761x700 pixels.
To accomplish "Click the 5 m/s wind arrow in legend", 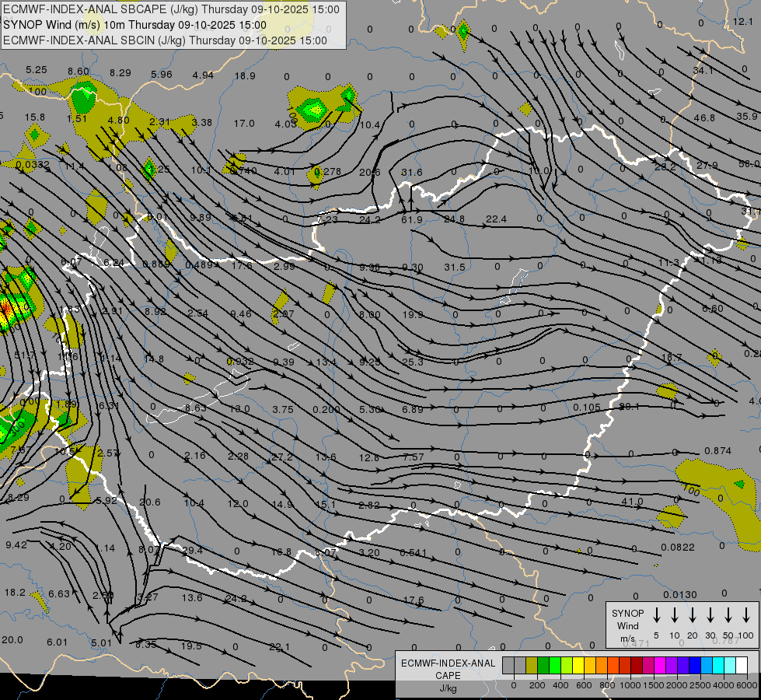I will click(x=656, y=615).
